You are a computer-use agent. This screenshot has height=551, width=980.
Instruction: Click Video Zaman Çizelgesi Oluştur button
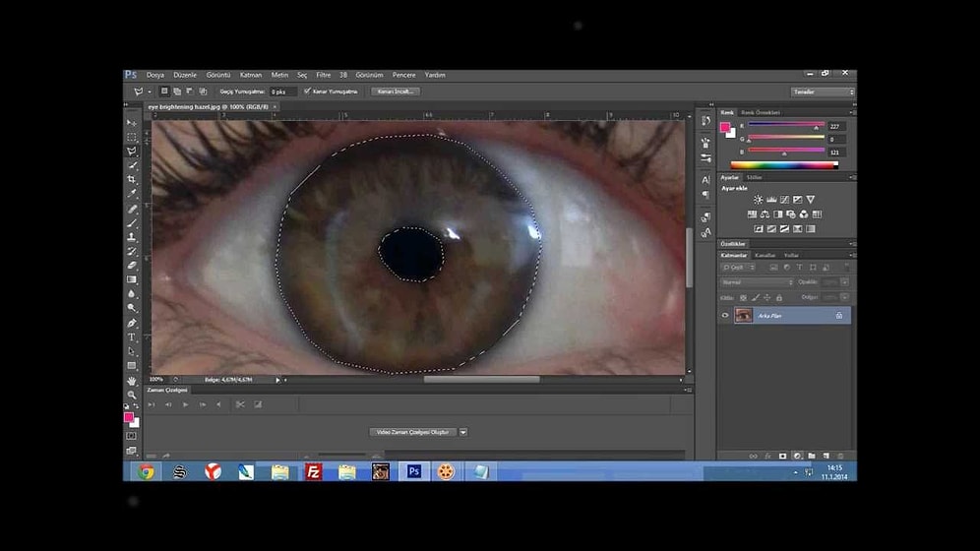coord(412,432)
